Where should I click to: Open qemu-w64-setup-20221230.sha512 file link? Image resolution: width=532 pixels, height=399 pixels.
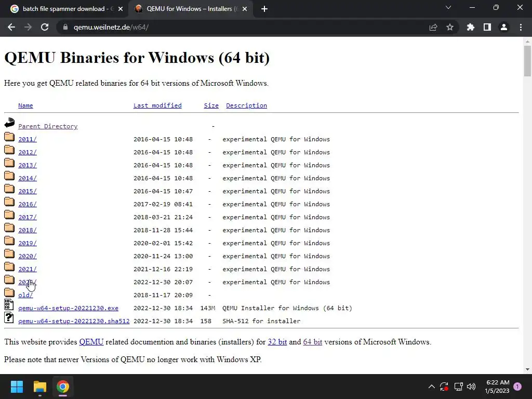[74, 321]
